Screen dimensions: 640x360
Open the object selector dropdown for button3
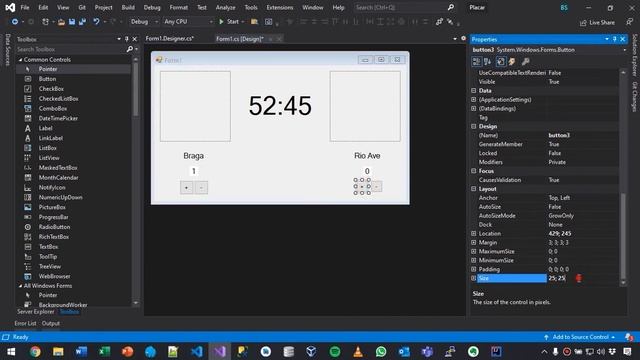click(x=624, y=50)
